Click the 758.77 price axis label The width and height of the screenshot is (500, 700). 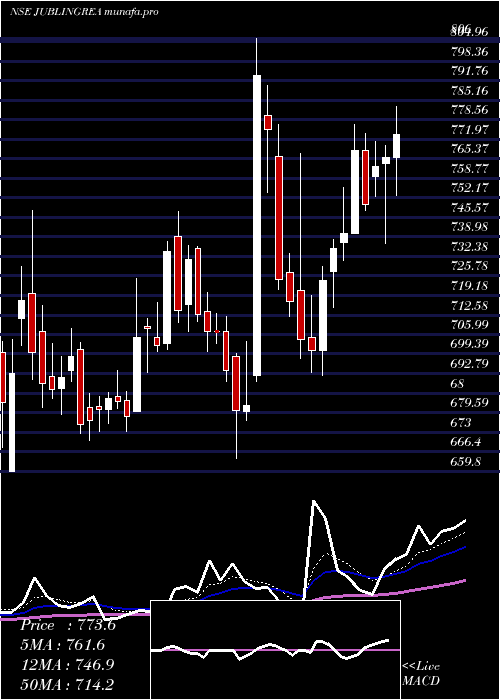[x=469, y=168]
